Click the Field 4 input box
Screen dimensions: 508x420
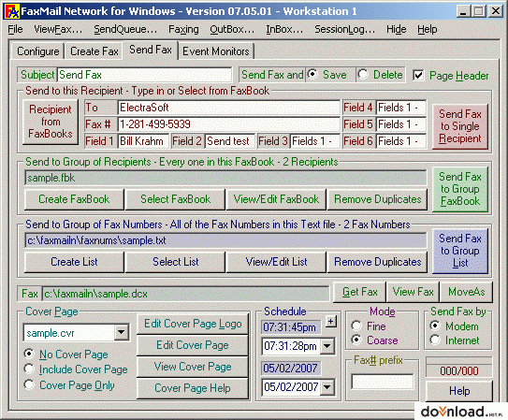coord(401,108)
